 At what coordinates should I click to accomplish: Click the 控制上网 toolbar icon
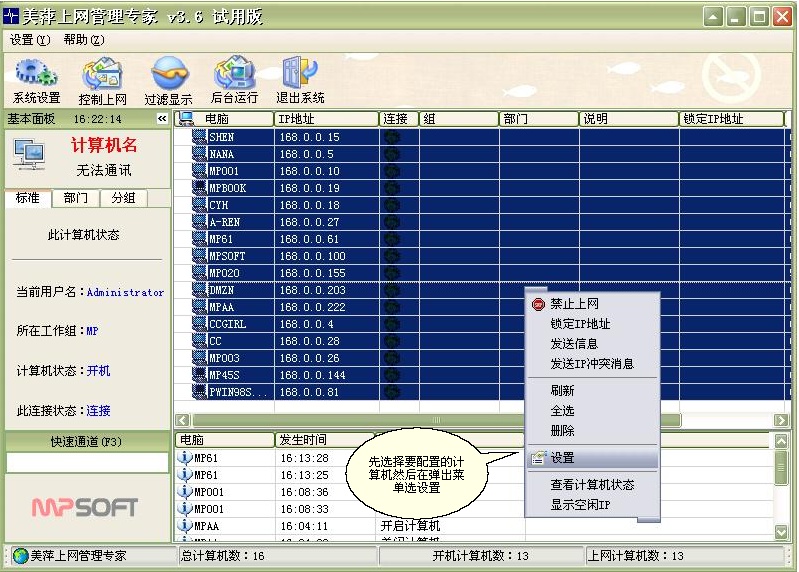(x=102, y=81)
